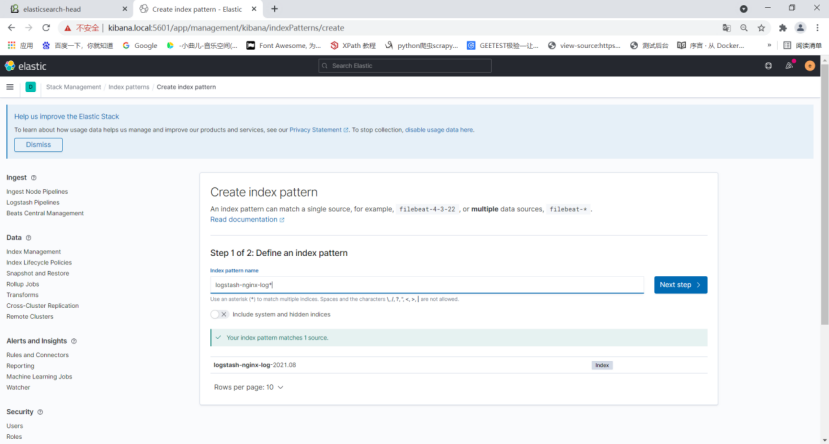
Task: Dismiss the usage data banner
Action: [x=39, y=145]
